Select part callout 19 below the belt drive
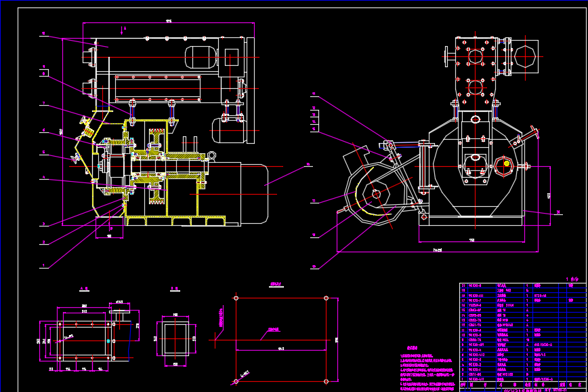Viewport: 588px width, 392px height. tap(314, 267)
